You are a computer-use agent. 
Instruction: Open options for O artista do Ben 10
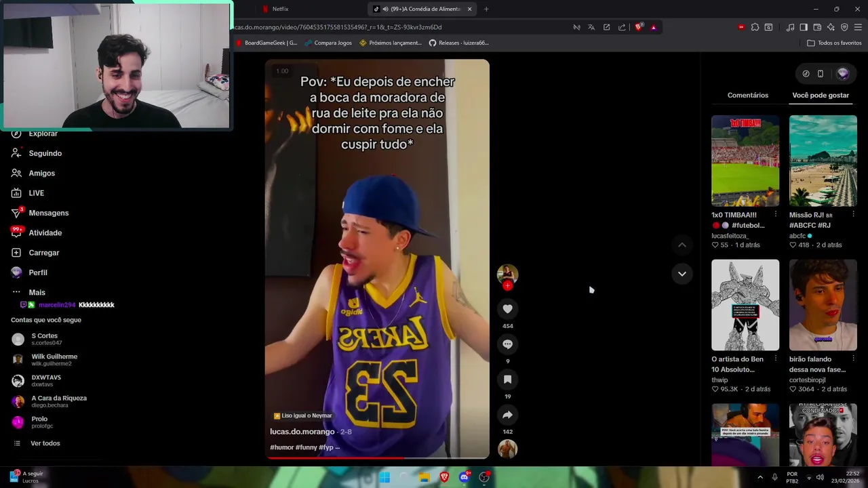(776, 359)
